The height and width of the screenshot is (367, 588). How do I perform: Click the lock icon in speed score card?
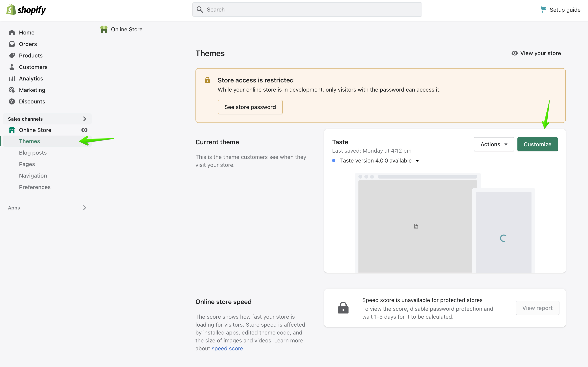click(x=343, y=308)
